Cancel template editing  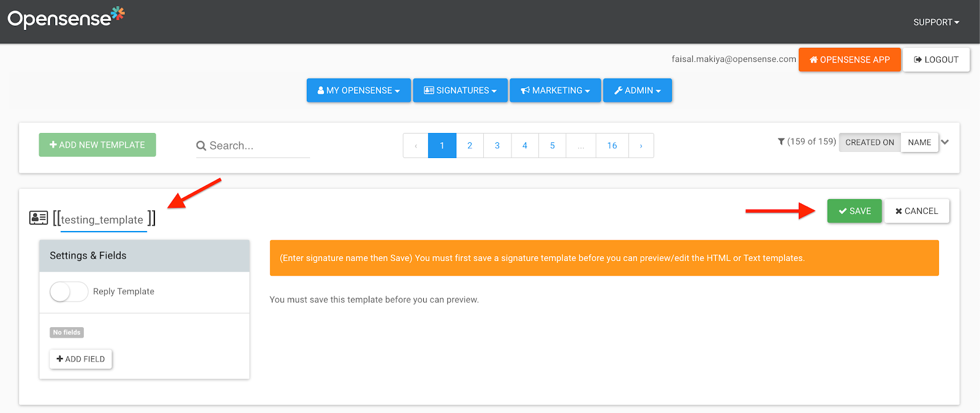[917, 211]
